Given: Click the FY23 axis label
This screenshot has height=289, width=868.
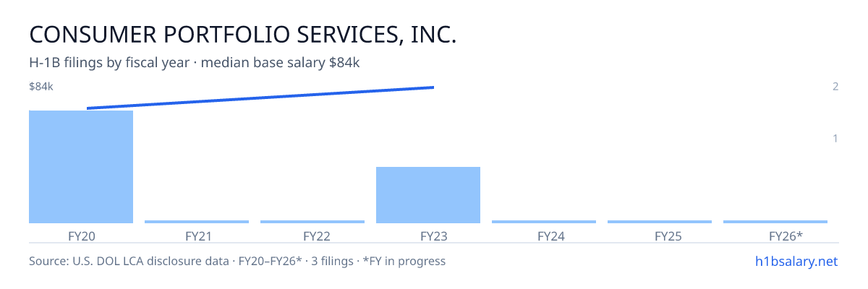Looking at the screenshot, I should click(x=428, y=236).
